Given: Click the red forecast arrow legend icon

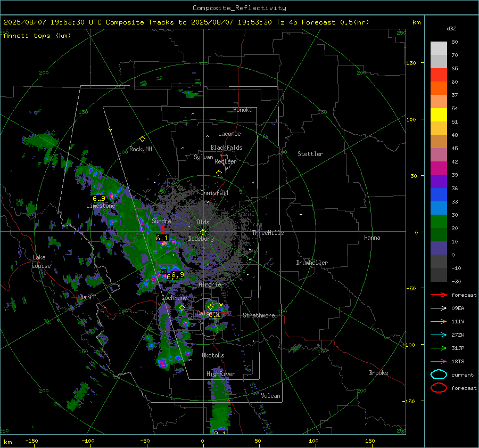Looking at the screenshot, I should click(x=439, y=295).
